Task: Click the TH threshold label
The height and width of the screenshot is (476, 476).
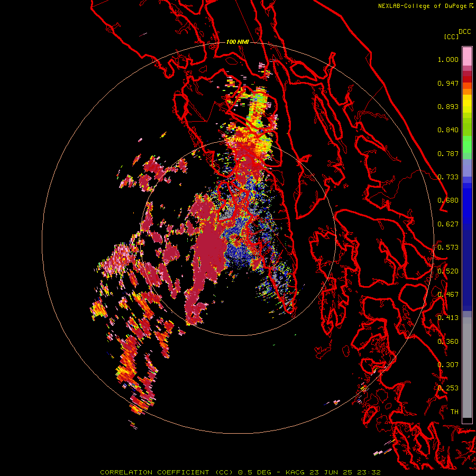Action: click(x=454, y=412)
